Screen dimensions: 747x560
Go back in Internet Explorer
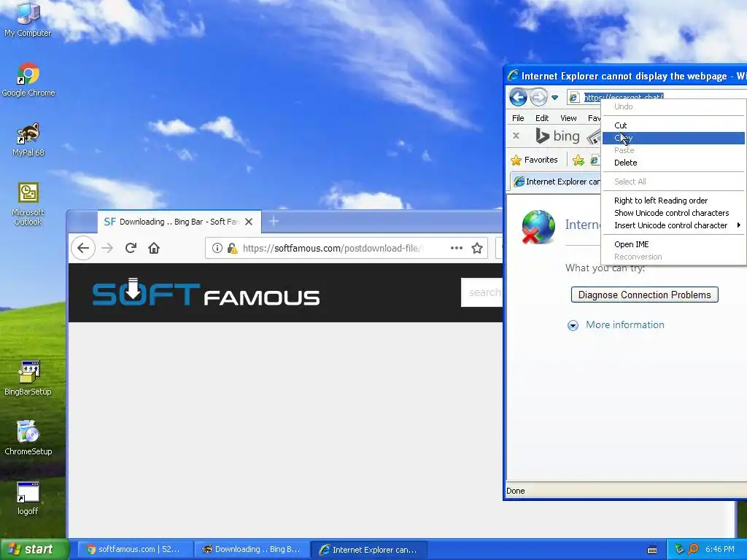518,97
